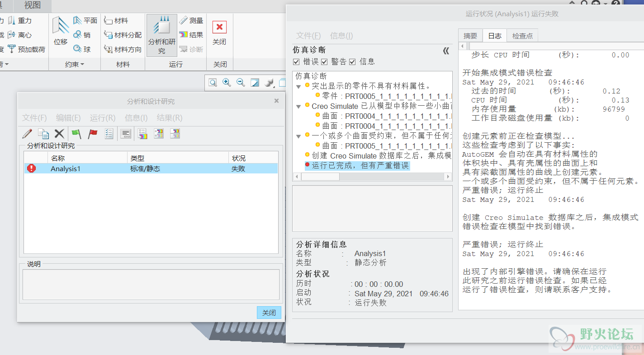This screenshot has height=355, width=644.
Task: Click the 状况 column header
Action: tap(253, 158)
